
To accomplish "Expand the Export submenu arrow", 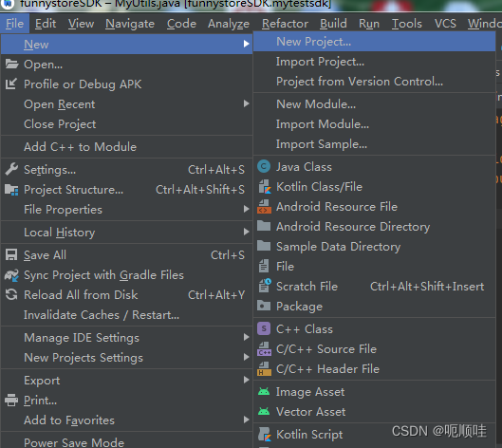I will point(246,380).
